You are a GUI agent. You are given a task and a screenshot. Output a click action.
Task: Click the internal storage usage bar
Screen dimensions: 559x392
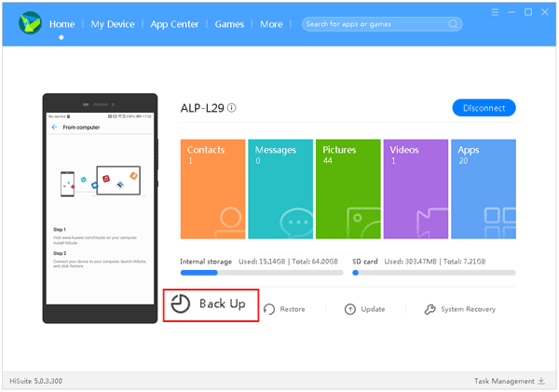[262, 273]
